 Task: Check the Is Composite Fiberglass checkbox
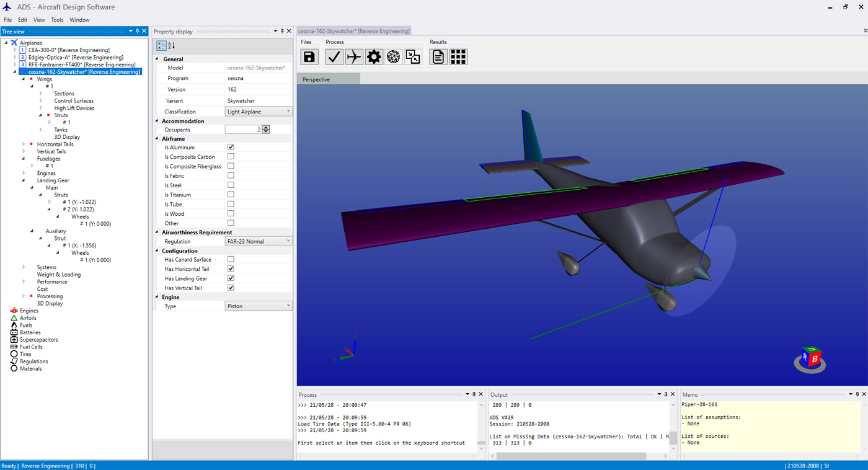tap(231, 166)
